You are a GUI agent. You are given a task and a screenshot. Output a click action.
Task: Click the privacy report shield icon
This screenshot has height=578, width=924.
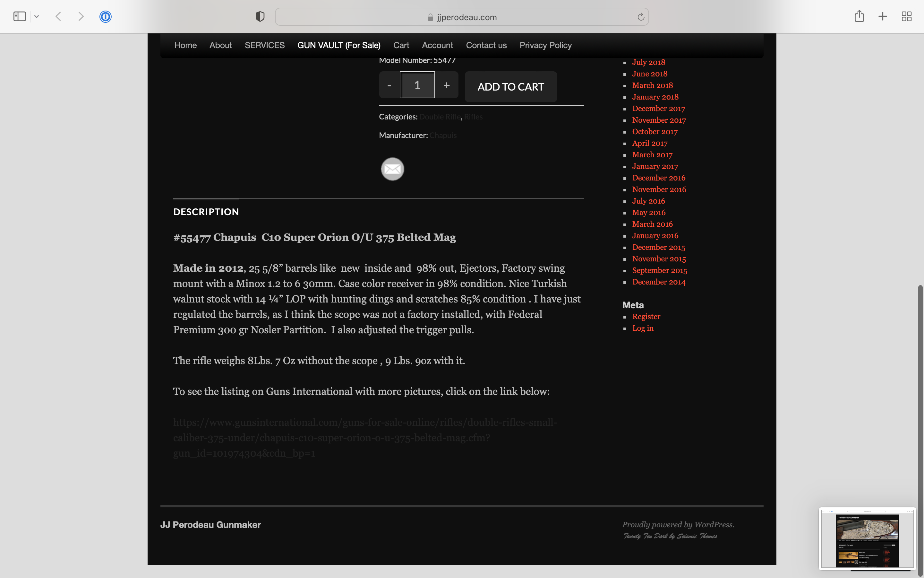point(260,16)
